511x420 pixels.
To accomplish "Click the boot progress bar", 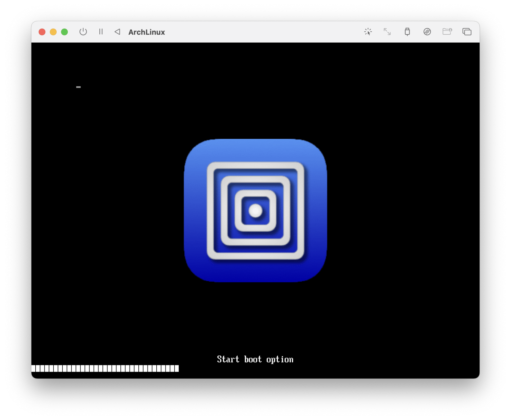I will tap(105, 369).
